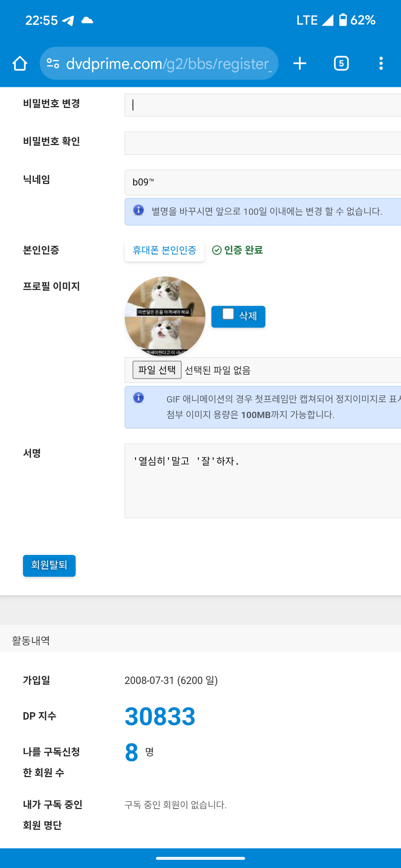Tap the info icon beside GIF notice
Viewport: 401px width, 868px height.
[138, 398]
